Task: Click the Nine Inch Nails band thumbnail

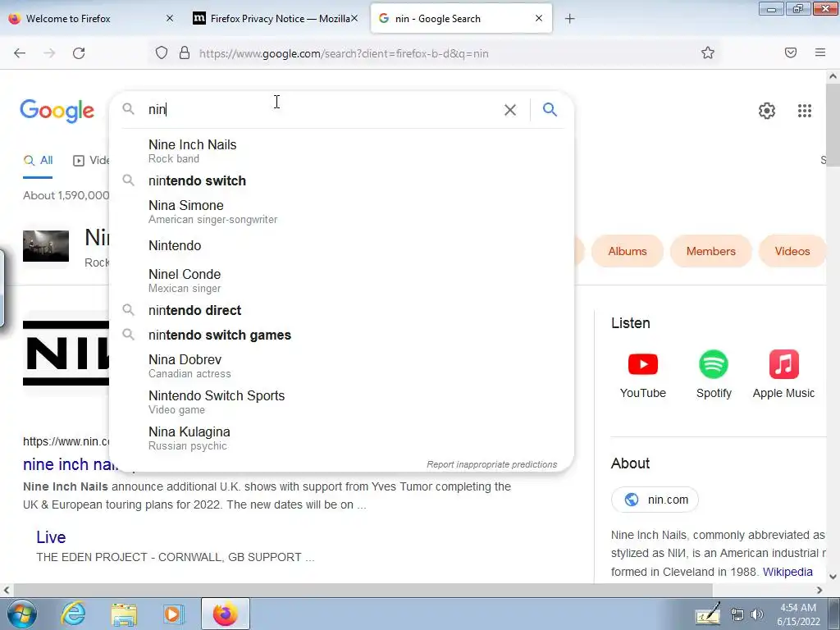Action: pyautogui.click(x=46, y=246)
